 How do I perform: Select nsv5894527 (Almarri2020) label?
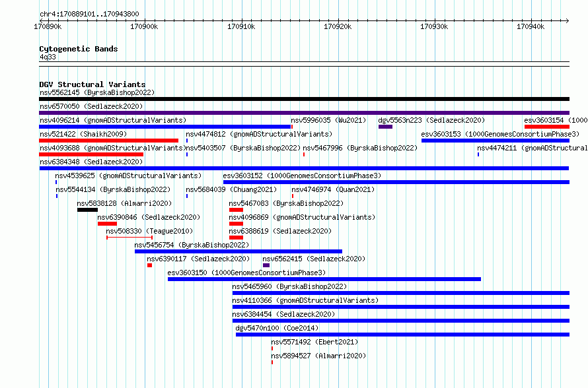point(318,356)
